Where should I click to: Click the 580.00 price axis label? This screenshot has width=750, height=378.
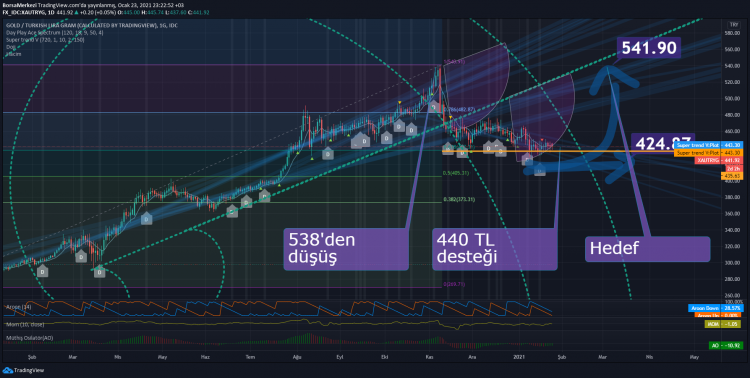[732, 33]
